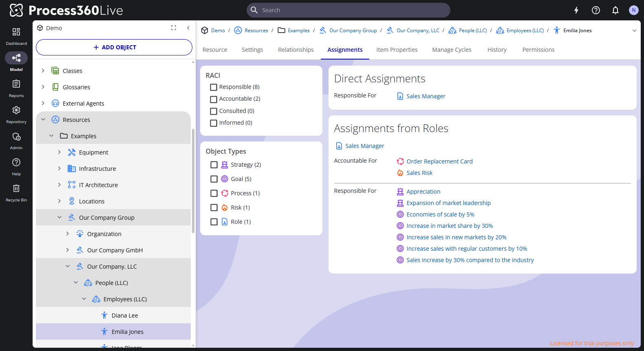Switch to the Item Properties tab
Viewport: 644px width, 351px height.
[397, 50]
